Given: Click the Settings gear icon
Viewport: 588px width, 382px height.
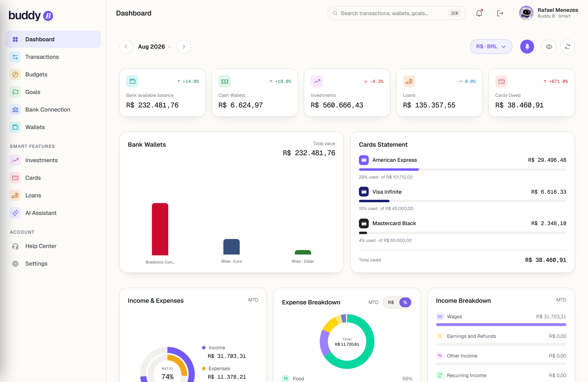Looking at the screenshot, I should (15, 264).
